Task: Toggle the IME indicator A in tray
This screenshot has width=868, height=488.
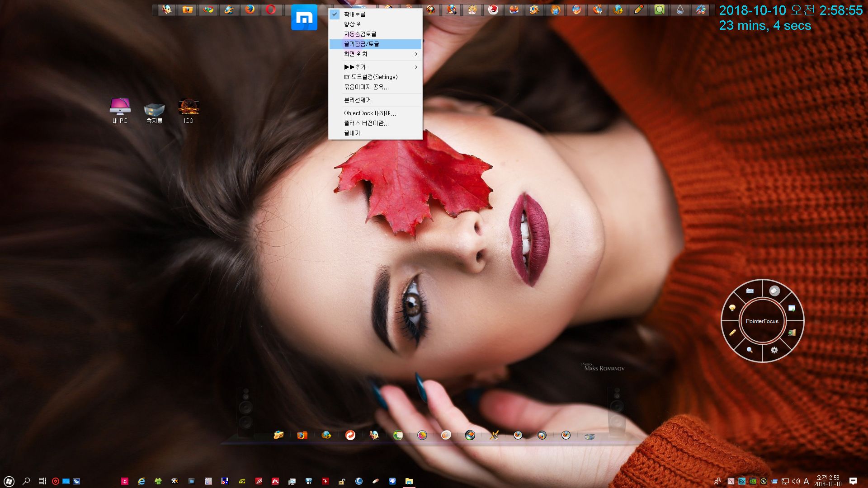Action: pyautogui.click(x=806, y=481)
